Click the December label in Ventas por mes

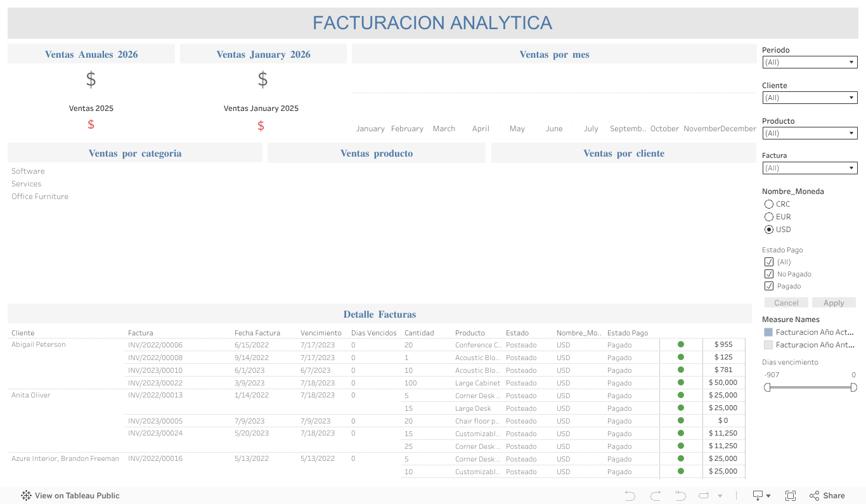(738, 129)
